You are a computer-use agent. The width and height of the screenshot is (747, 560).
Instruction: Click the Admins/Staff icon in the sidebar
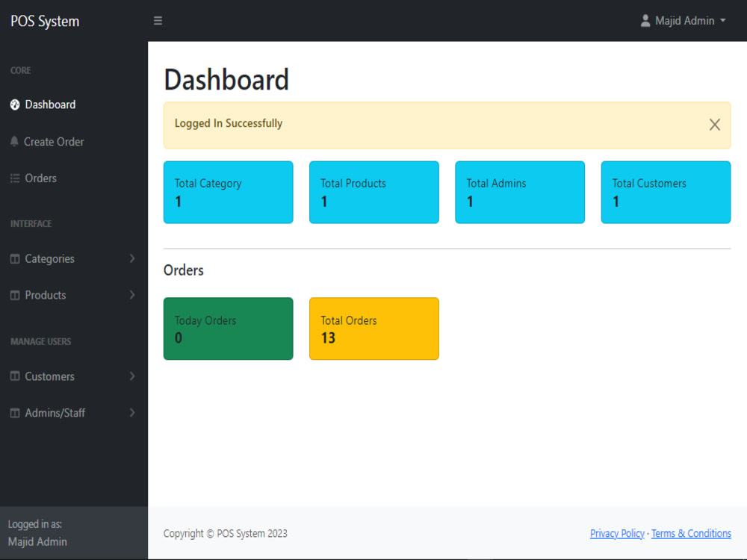[x=15, y=412]
